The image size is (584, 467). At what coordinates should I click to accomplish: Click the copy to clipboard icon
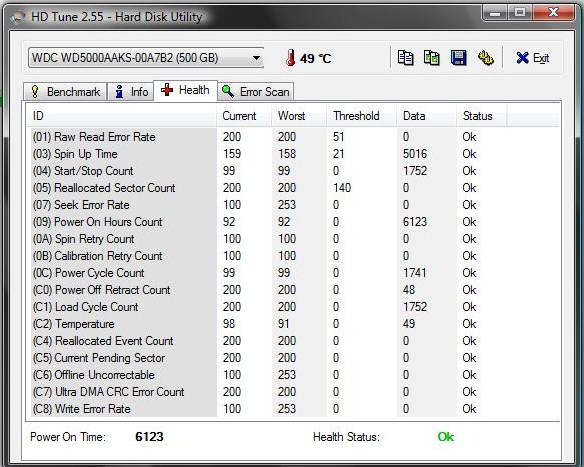click(x=405, y=58)
